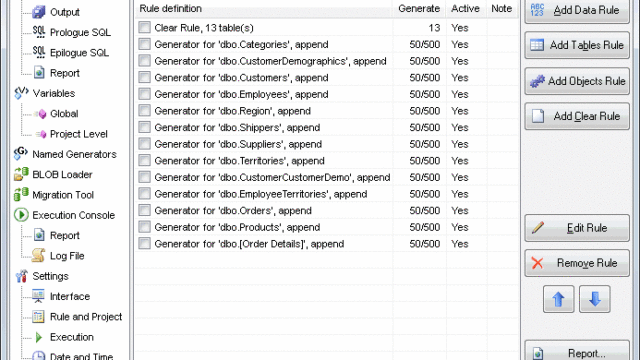Select the Rule and Project tree label
This screenshot has width=640, height=360.
pos(86,317)
